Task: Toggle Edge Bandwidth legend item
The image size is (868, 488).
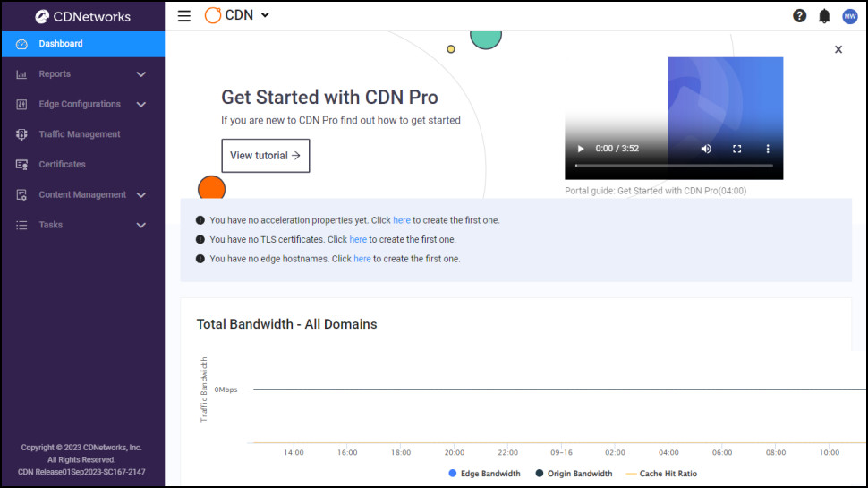Action: point(484,474)
